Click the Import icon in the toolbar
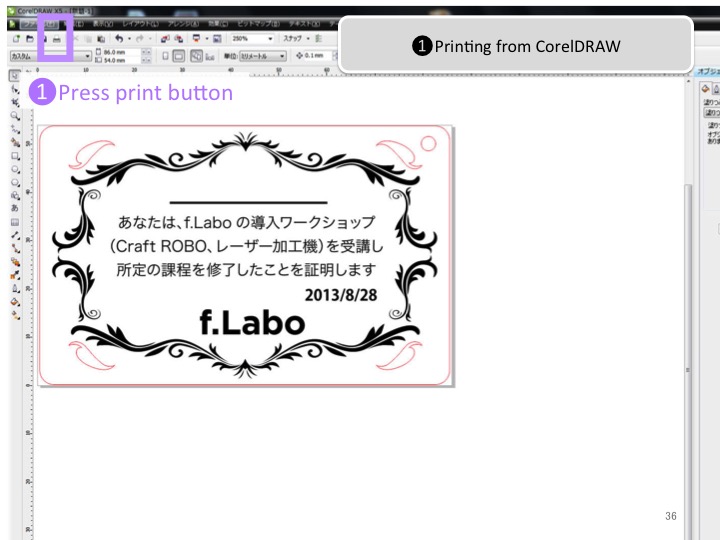 (165, 39)
